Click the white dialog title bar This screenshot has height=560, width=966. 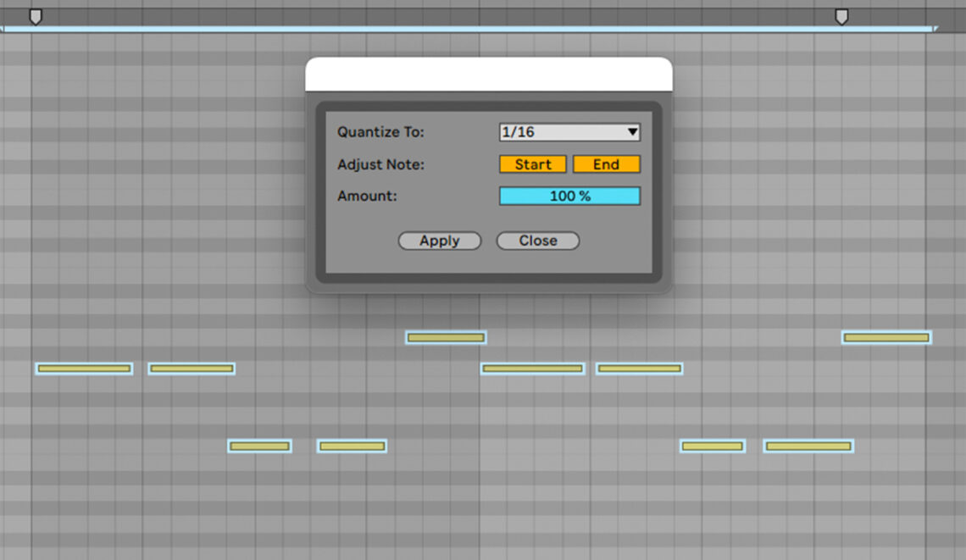click(487, 73)
